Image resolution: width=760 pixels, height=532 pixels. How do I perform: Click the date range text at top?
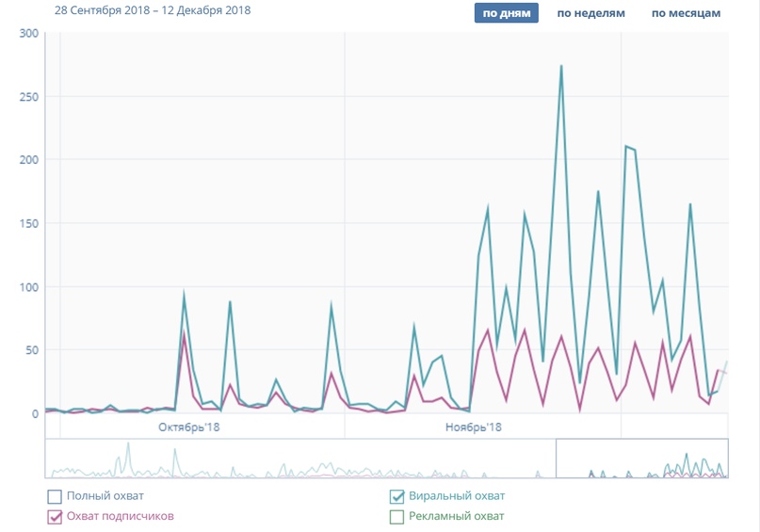pos(153,11)
